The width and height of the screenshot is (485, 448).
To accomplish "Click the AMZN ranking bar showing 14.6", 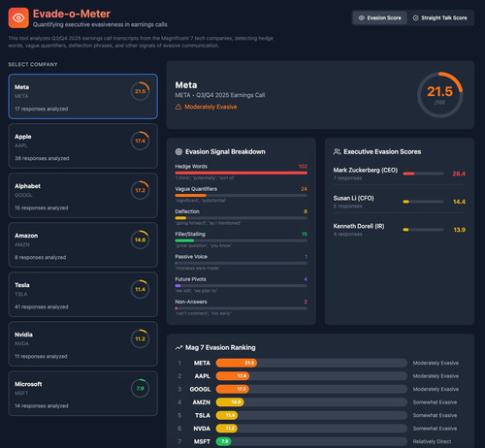I will click(230, 402).
